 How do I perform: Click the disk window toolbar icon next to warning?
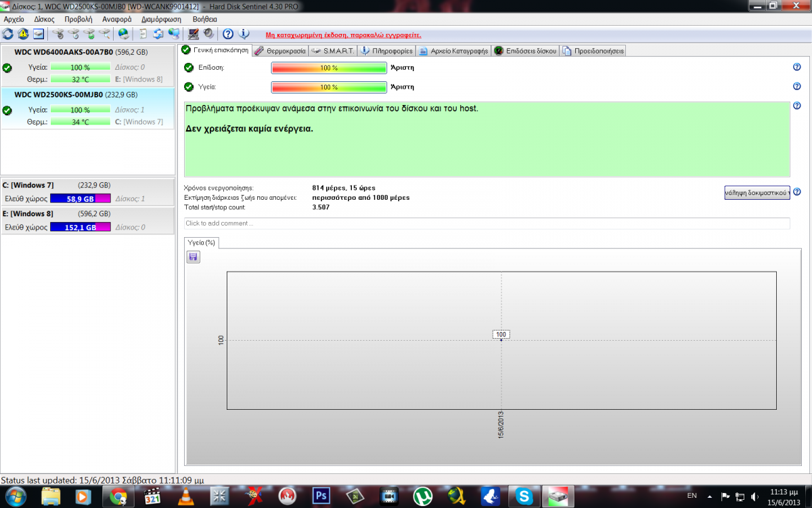(39, 33)
